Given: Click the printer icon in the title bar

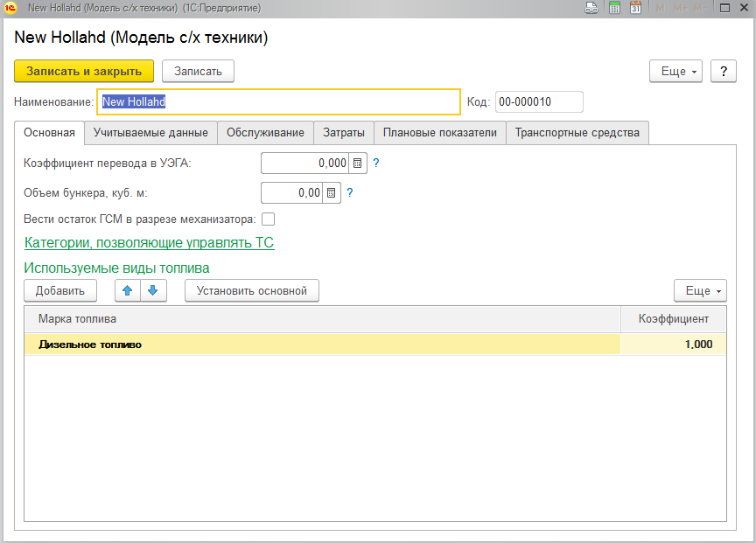Looking at the screenshot, I should [591, 8].
